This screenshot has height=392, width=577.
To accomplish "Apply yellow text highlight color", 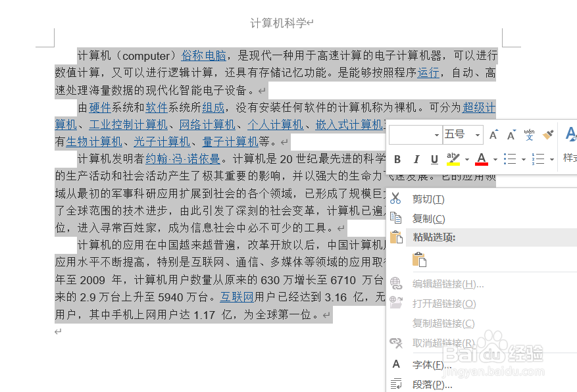I will (453, 159).
